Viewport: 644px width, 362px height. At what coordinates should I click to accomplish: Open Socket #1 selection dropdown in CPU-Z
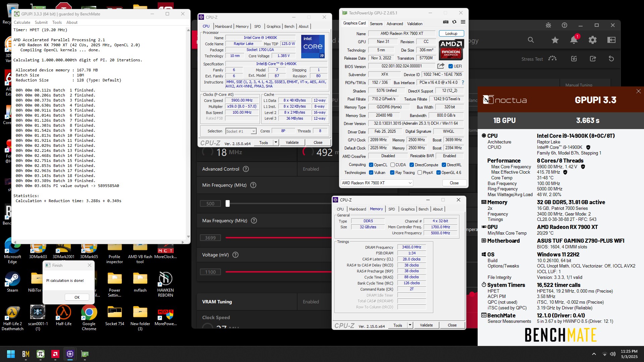tap(241, 131)
